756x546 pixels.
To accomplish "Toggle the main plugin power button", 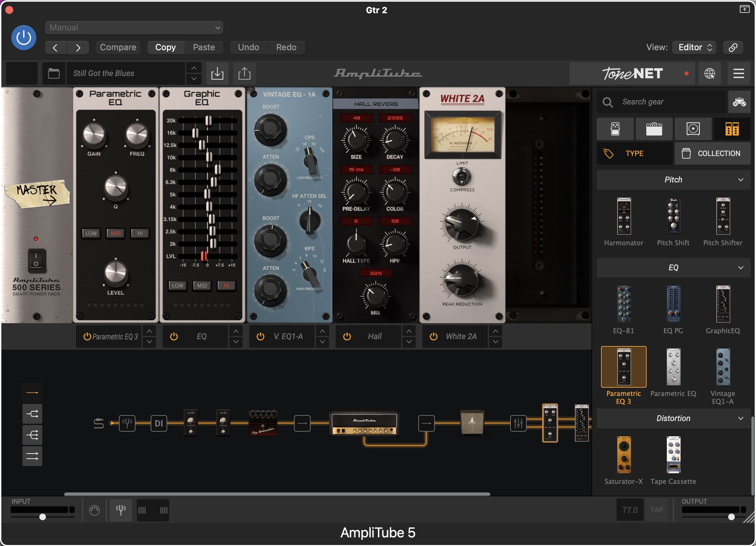I will tap(24, 38).
